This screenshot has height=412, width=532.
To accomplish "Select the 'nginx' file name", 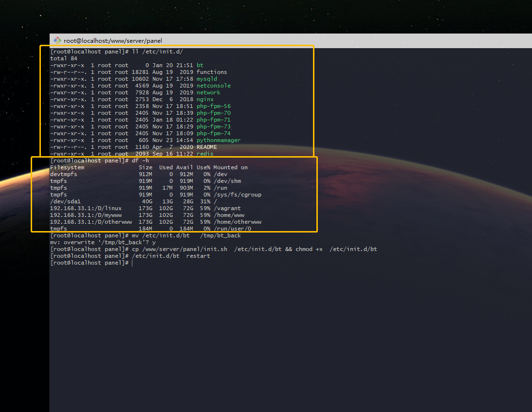I will coord(205,99).
